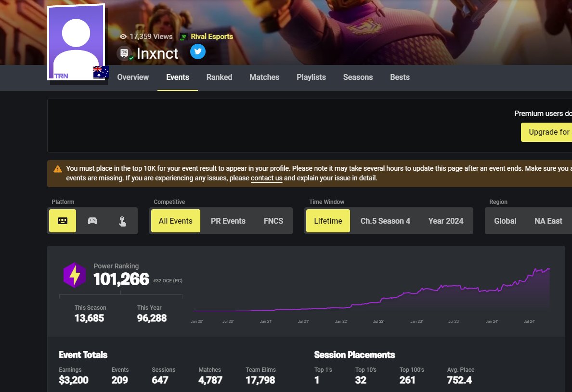This screenshot has width=572, height=392.
Task: Click the Upgrade for premium button
Action: tap(546, 132)
